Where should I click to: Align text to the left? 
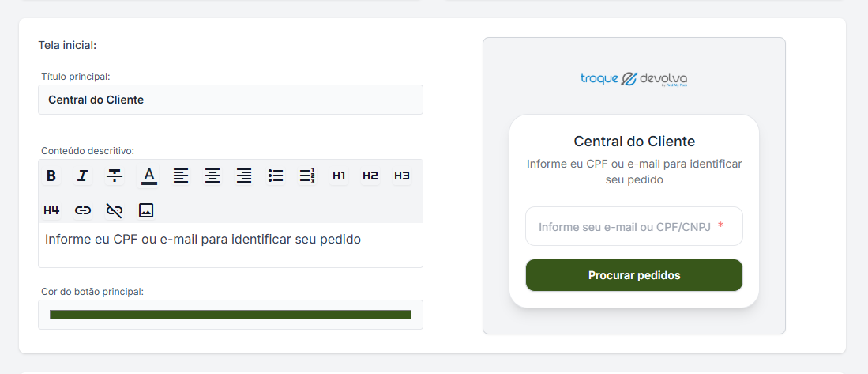(181, 176)
